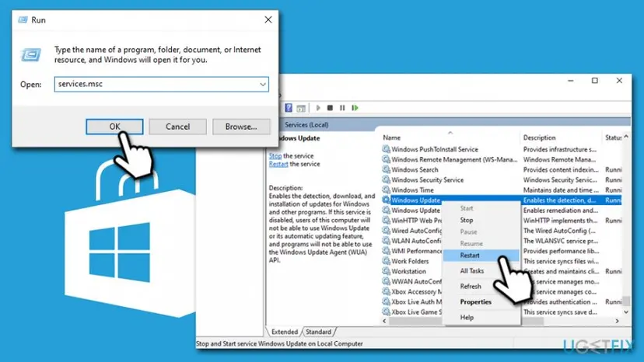Switch to the Extended tab
The height and width of the screenshot is (362, 644).
click(284, 332)
